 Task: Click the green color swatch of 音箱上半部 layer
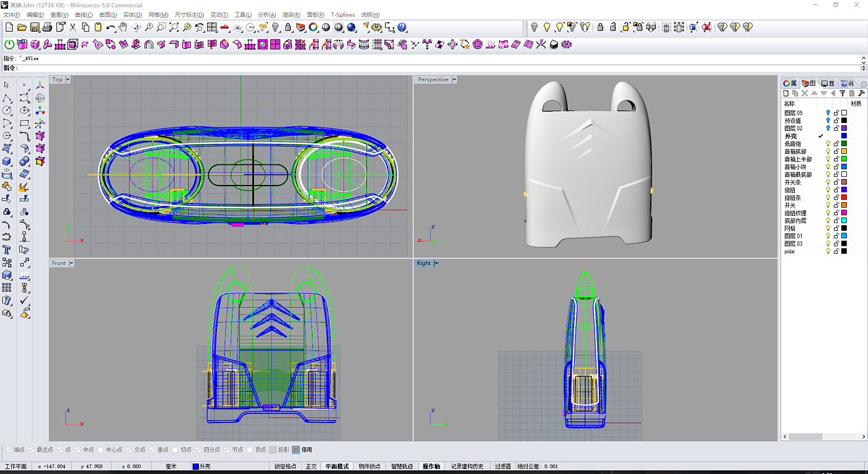tap(844, 159)
